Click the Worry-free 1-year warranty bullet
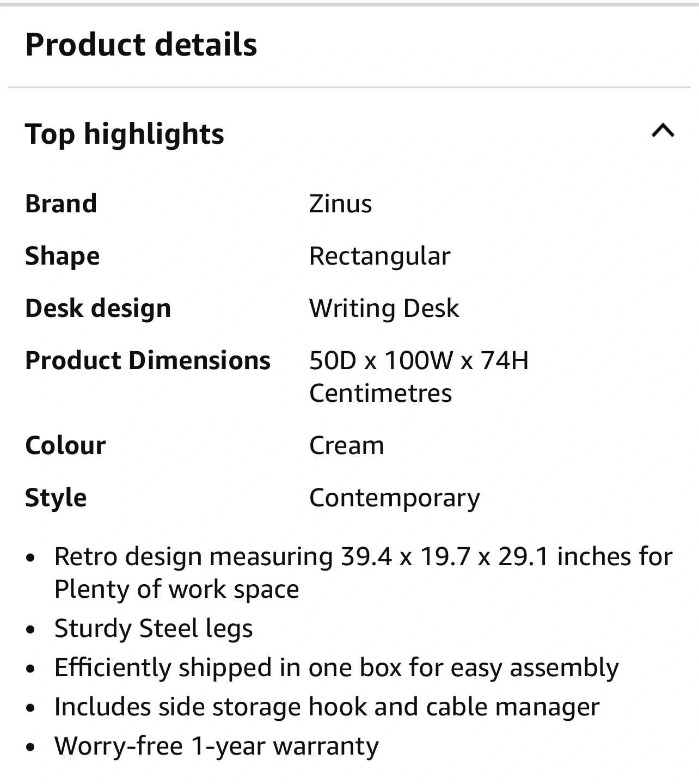This screenshot has width=699, height=784. point(217,746)
